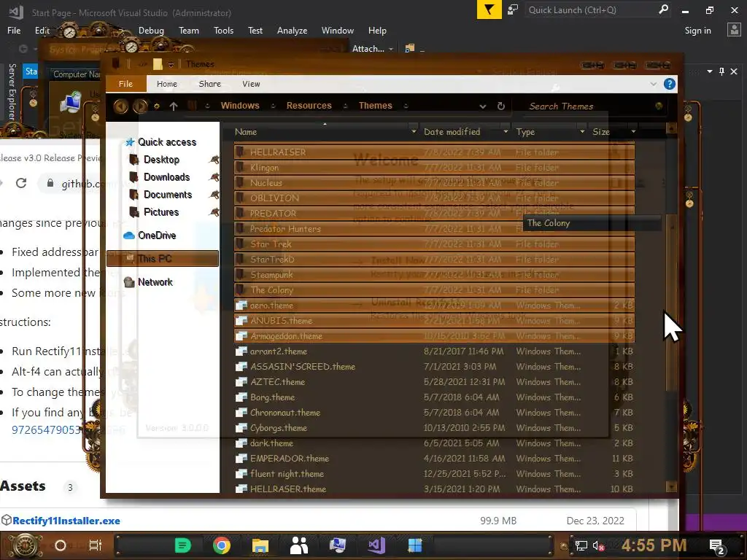
Task: Open Visual Studio from taskbar
Action: click(x=376, y=545)
